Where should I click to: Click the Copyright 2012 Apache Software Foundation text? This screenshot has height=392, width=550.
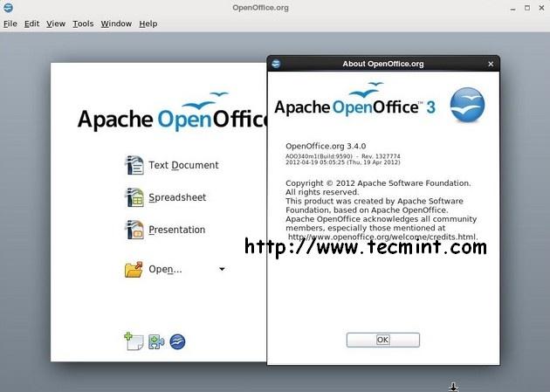click(x=378, y=183)
